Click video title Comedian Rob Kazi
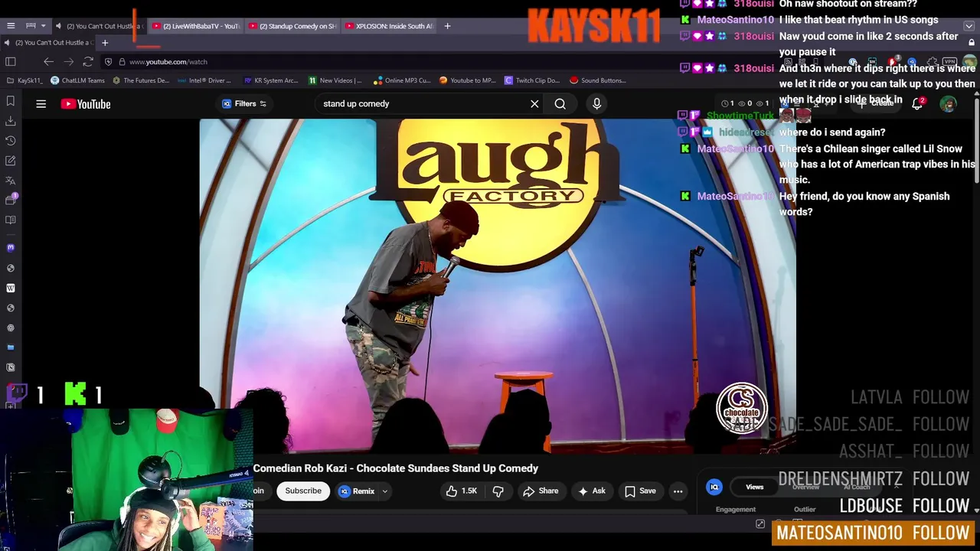Image resolution: width=980 pixels, height=551 pixels. pyautogui.click(x=395, y=468)
